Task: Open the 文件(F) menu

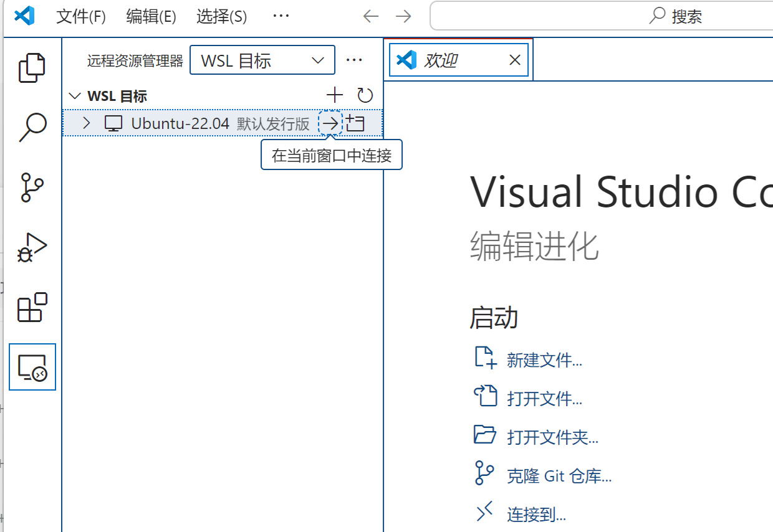Action: tap(81, 16)
